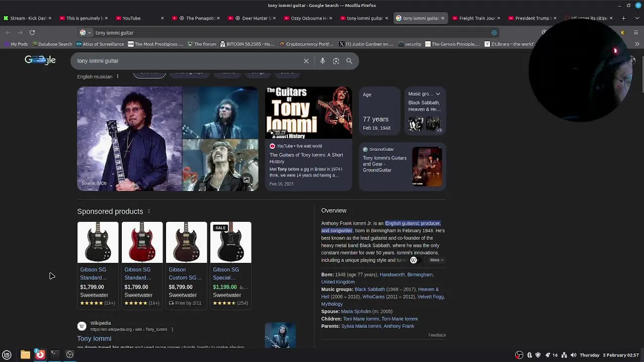644x362 pixels.
Task: Show more bookmarks with the chevron overflow
Action: click(x=637, y=44)
